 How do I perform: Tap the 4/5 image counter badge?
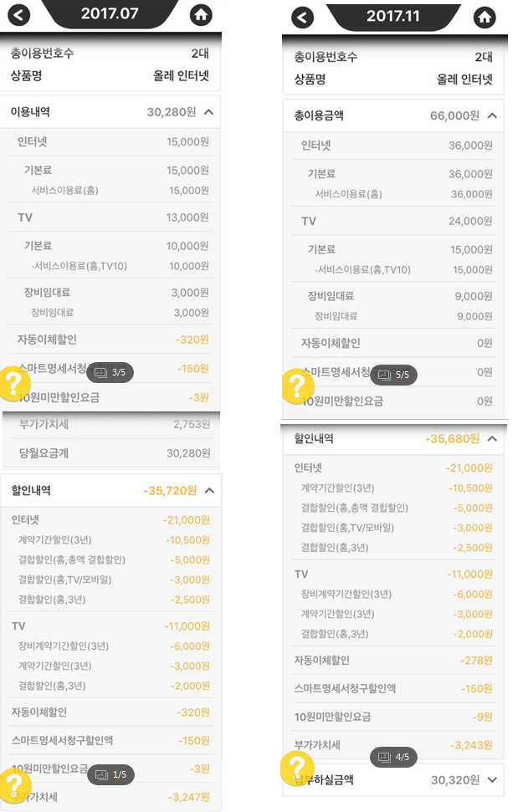point(393,757)
